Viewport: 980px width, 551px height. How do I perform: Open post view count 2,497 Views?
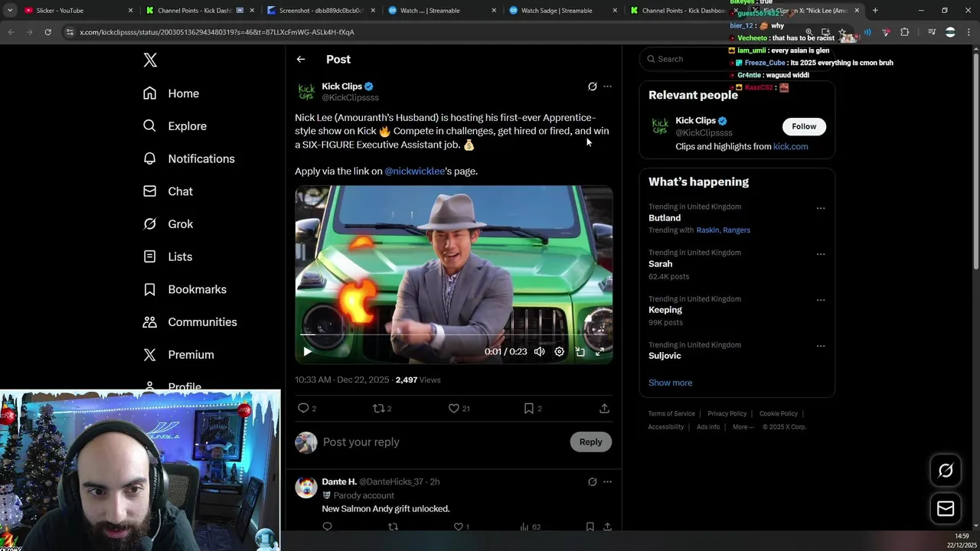(418, 380)
